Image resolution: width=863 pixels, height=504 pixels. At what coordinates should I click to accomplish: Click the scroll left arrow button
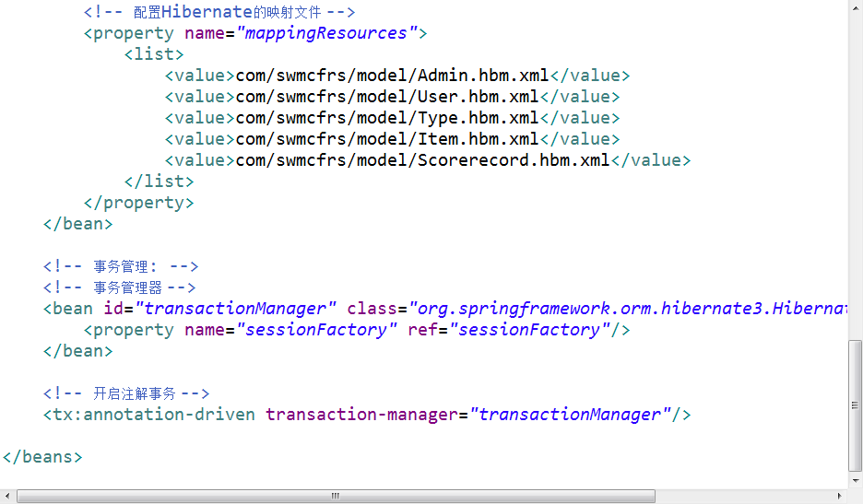[x=7, y=496]
